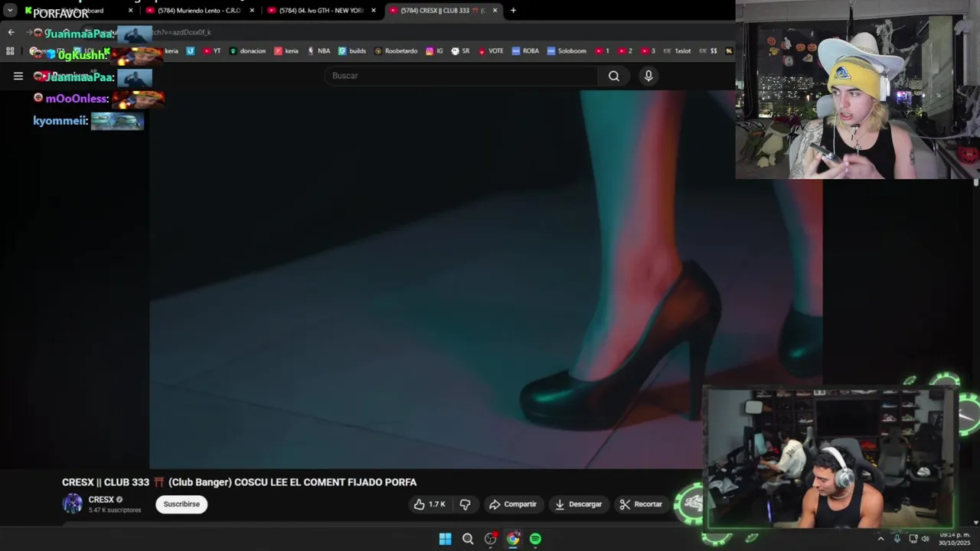
Task: Open YouTube bookmark numbered 2
Action: pyautogui.click(x=625, y=51)
